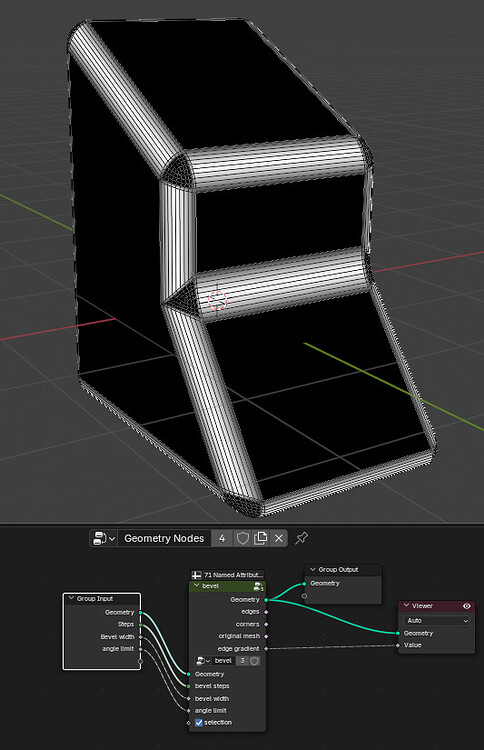Click the edge gradient output socket
Viewport: 484px width, 750px height.
pos(266,649)
